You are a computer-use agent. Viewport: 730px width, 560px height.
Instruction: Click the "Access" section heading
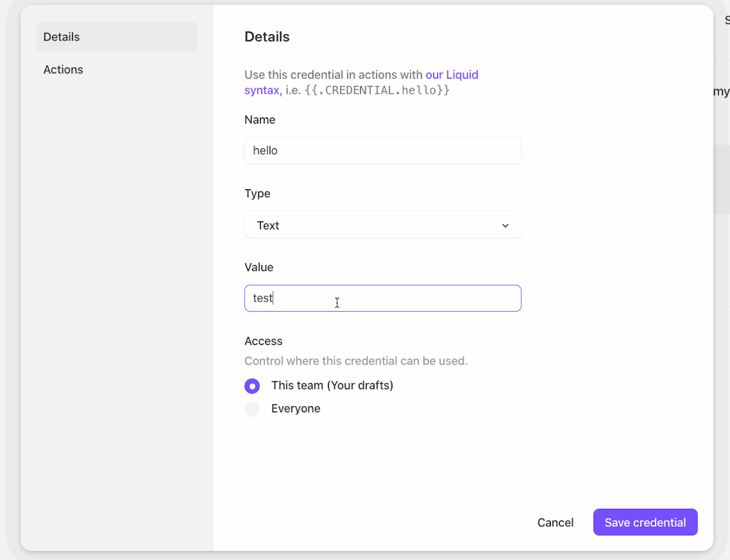point(263,341)
